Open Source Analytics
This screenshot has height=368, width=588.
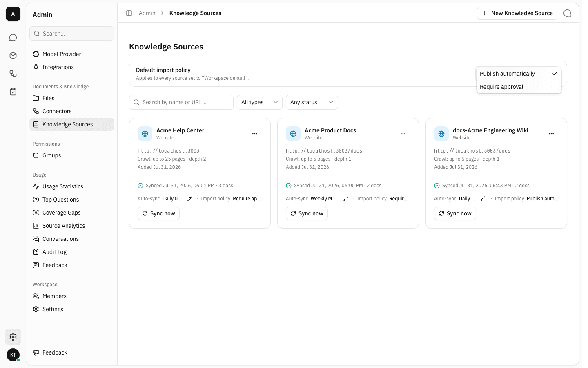point(71,226)
